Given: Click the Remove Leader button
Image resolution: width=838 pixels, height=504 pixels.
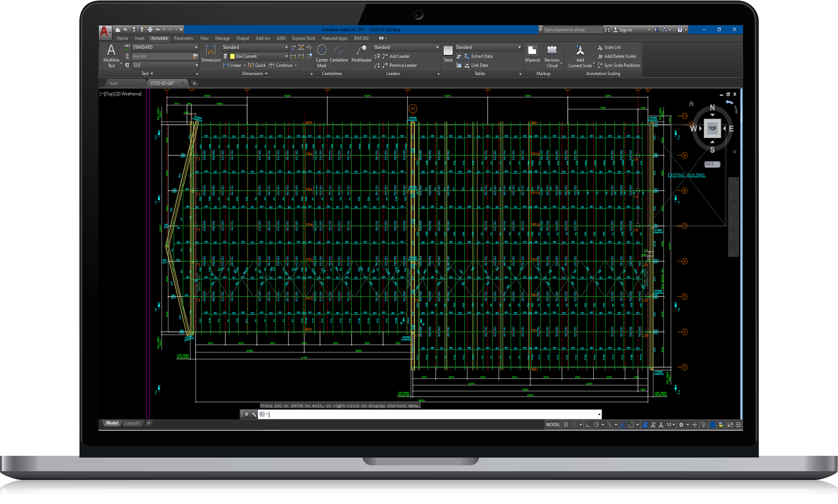Looking at the screenshot, I should [x=400, y=65].
